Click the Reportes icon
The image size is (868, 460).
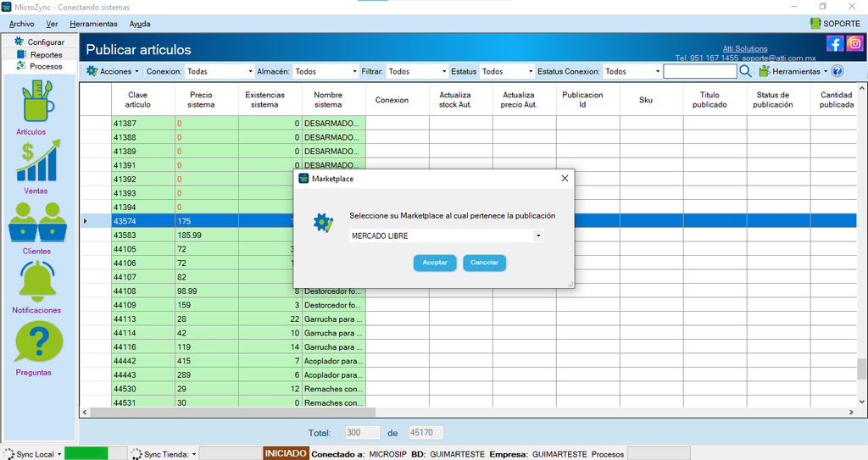(21, 54)
